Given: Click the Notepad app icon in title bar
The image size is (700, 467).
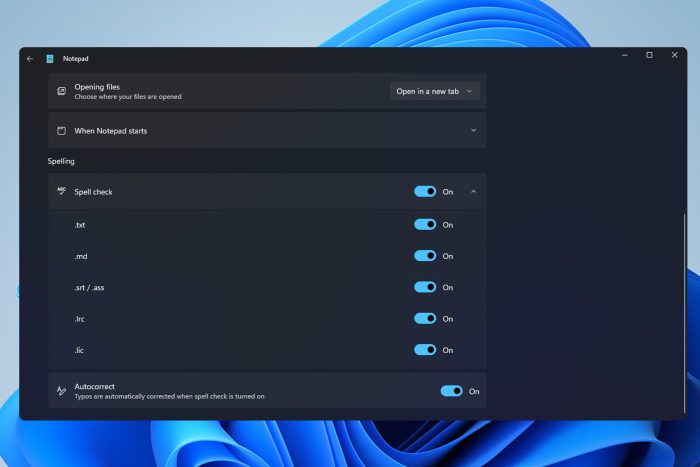Looking at the screenshot, I should 50,58.
